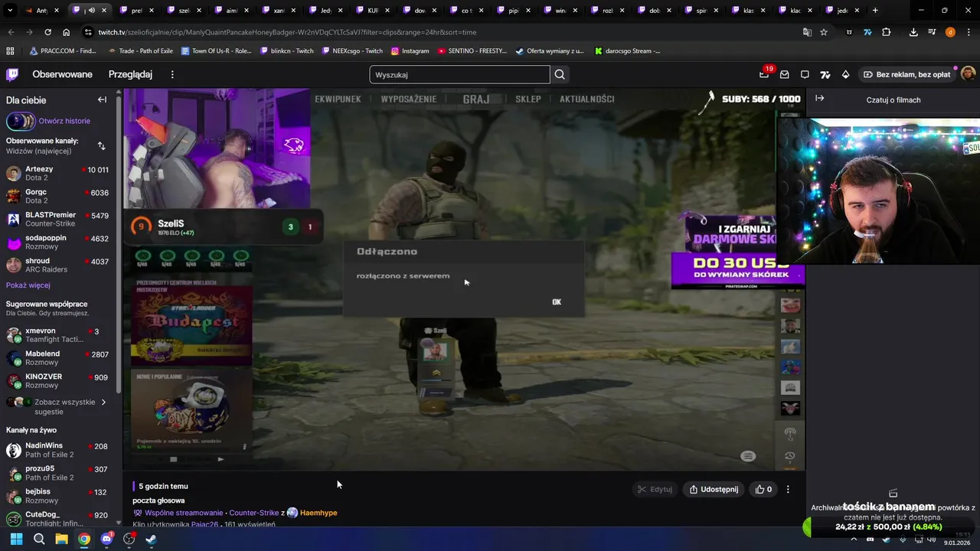980x551 pixels.
Task: Open File Explorer from the taskbar
Action: point(61,539)
